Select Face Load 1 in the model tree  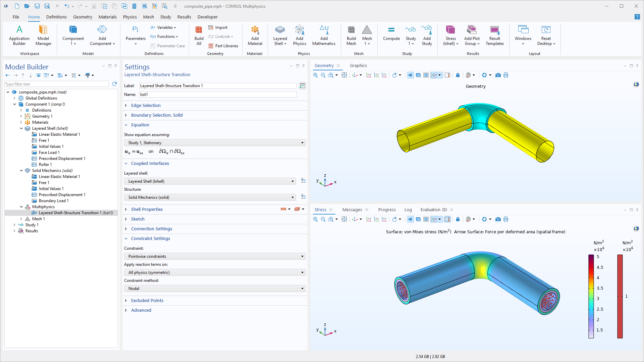click(x=49, y=153)
